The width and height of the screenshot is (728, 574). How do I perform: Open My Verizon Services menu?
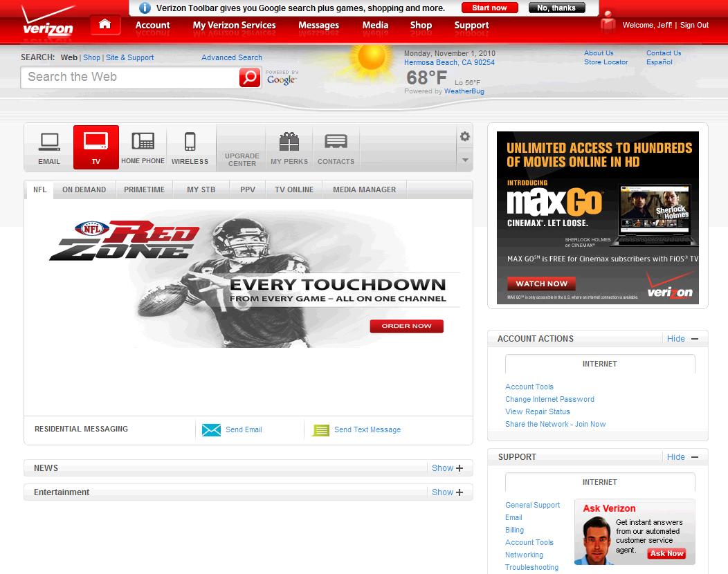tap(234, 25)
